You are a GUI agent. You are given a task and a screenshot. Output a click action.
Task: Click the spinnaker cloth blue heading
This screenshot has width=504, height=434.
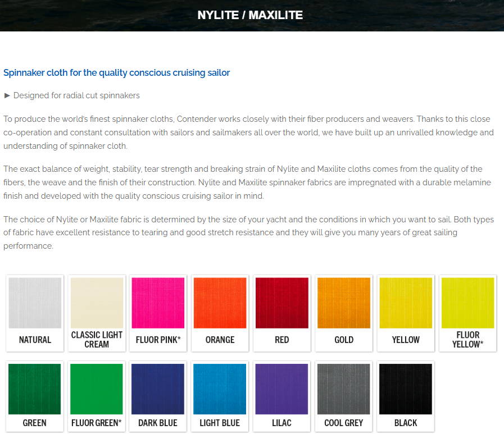point(117,73)
